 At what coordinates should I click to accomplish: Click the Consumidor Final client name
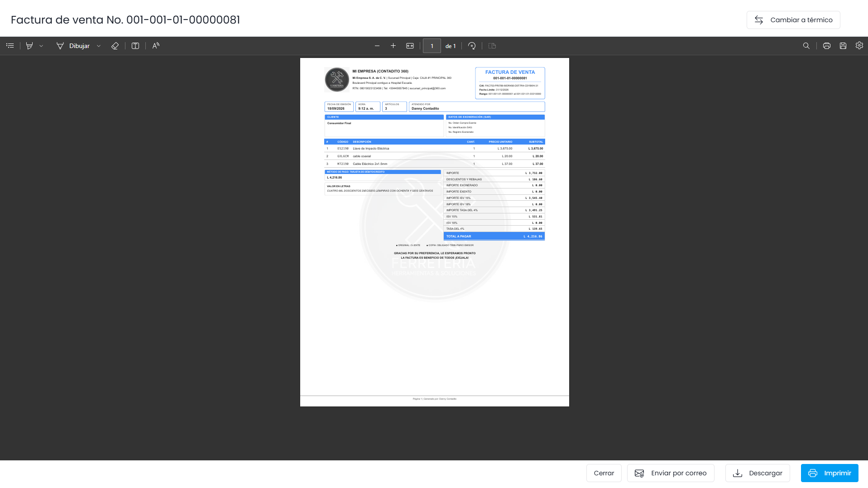(339, 123)
